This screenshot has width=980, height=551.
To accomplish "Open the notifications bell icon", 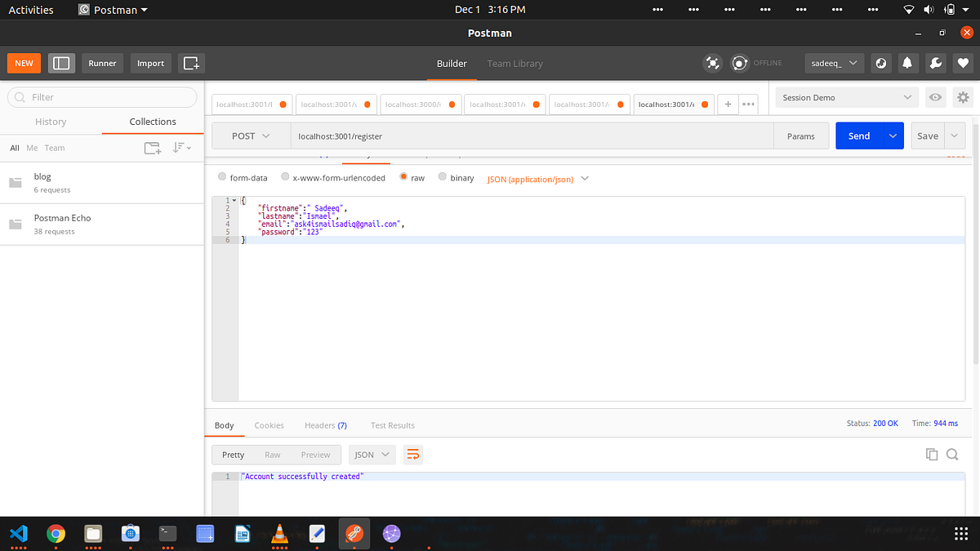I will point(908,63).
